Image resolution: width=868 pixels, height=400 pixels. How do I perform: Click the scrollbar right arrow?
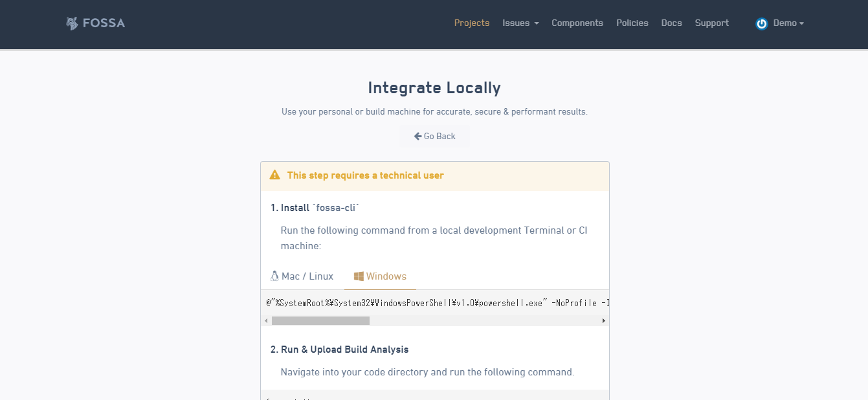coord(604,320)
